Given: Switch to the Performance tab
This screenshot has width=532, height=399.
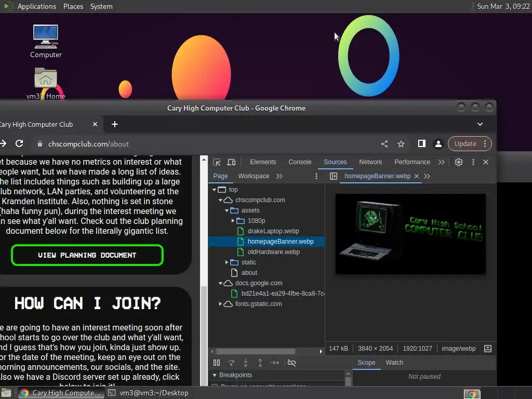Looking at the screenshot, I should tap(412, 162).
